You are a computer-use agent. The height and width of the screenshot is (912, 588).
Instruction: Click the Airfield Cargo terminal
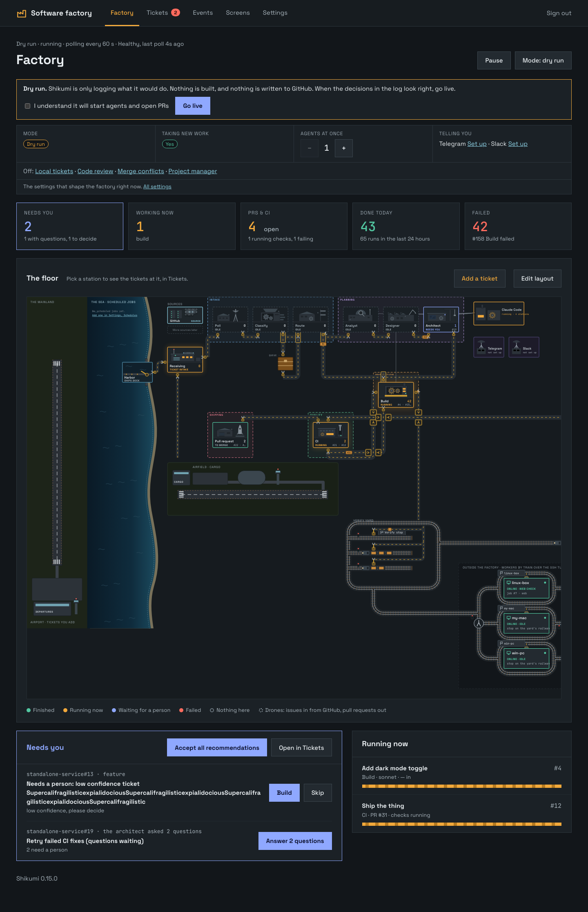point(181,477)
